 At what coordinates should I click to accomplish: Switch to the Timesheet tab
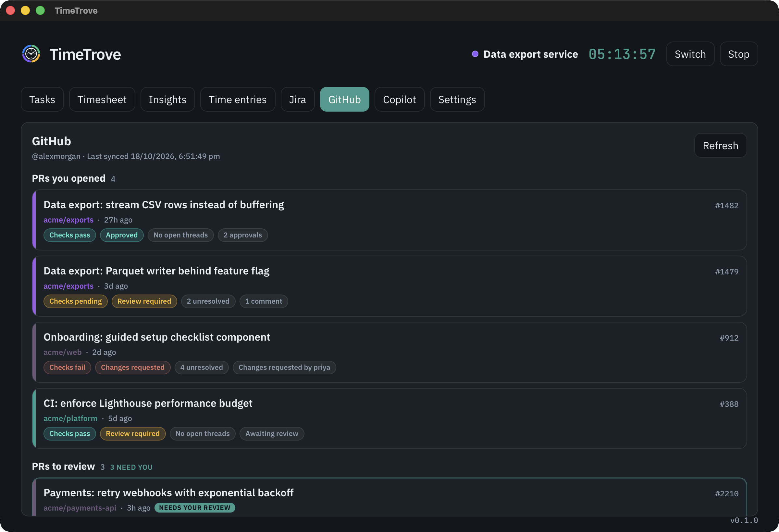(102, 100)
